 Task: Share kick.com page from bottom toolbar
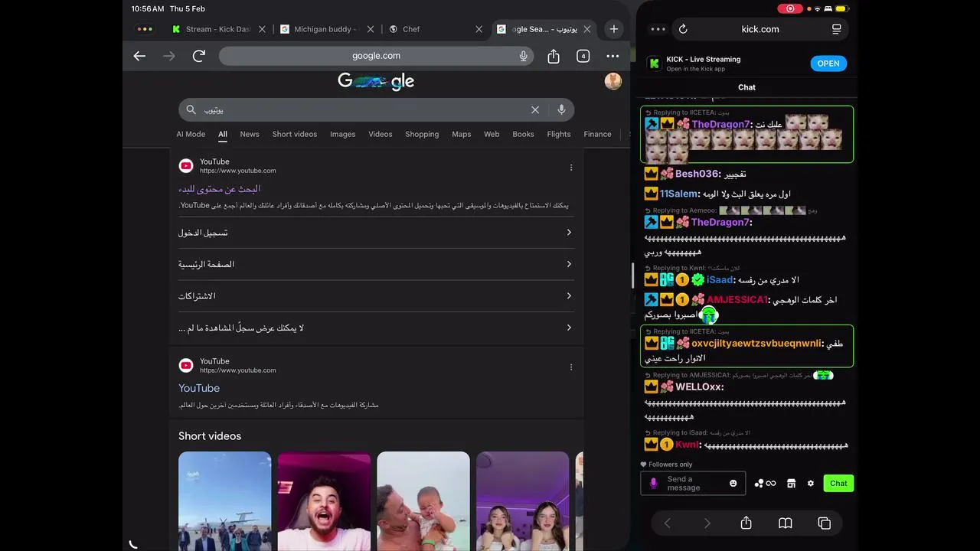(746, 523)
